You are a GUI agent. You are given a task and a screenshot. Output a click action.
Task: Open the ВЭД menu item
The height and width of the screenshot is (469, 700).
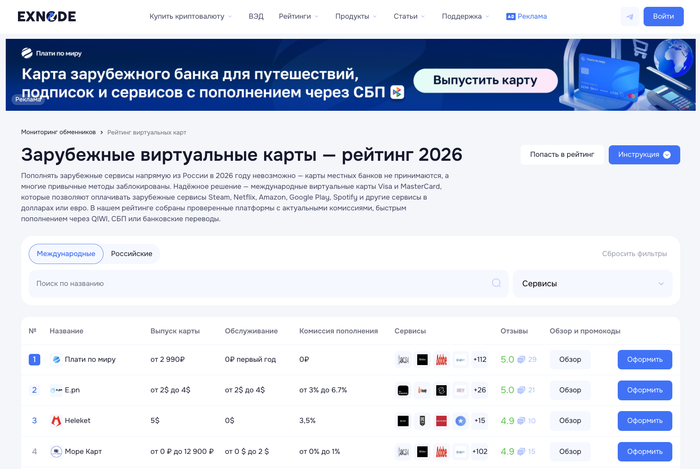pyautogui.click(x=256, y=17)
